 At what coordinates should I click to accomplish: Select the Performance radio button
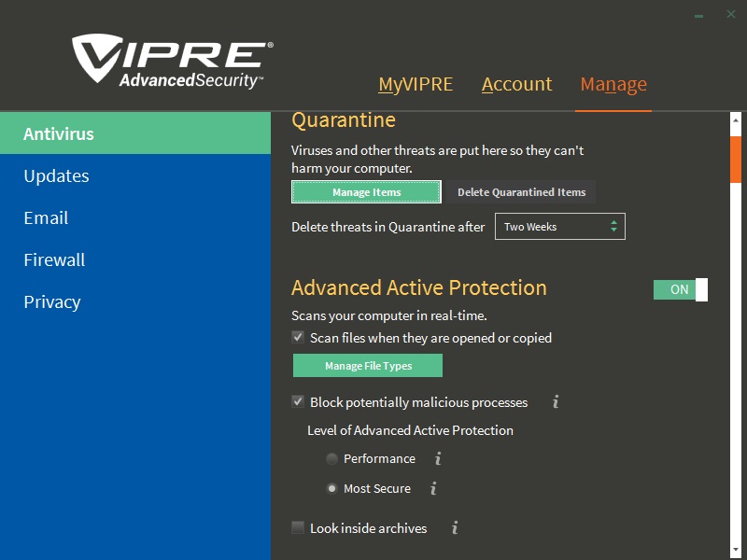(331, 458)
